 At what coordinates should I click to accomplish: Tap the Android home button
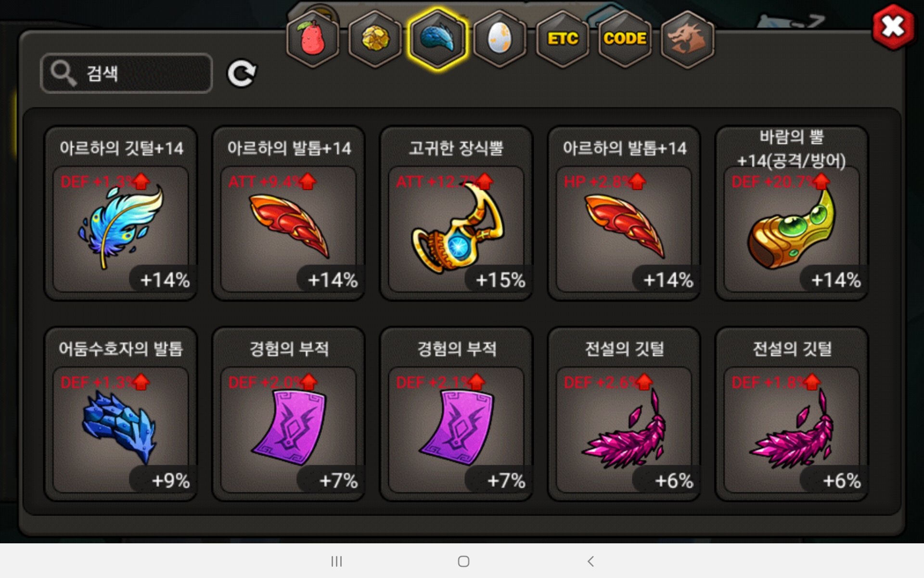pos(463,561)
